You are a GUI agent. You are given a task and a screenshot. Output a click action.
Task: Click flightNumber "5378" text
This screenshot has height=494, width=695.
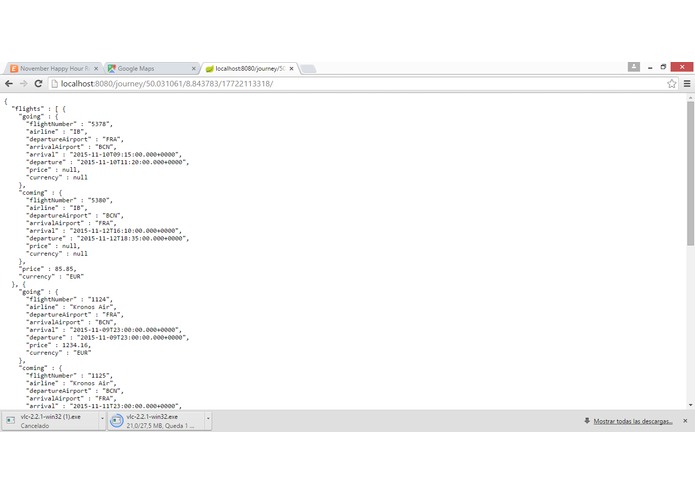pyautogui.click(x=69, y=124)
